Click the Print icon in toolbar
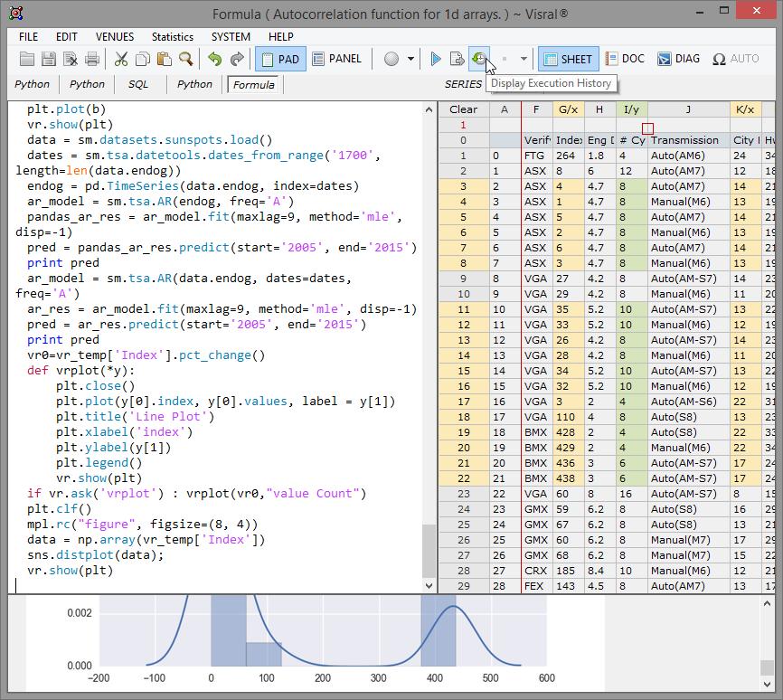Image resolution: width=783 pixels, height=700 pixels. click(x=92, y=60)
